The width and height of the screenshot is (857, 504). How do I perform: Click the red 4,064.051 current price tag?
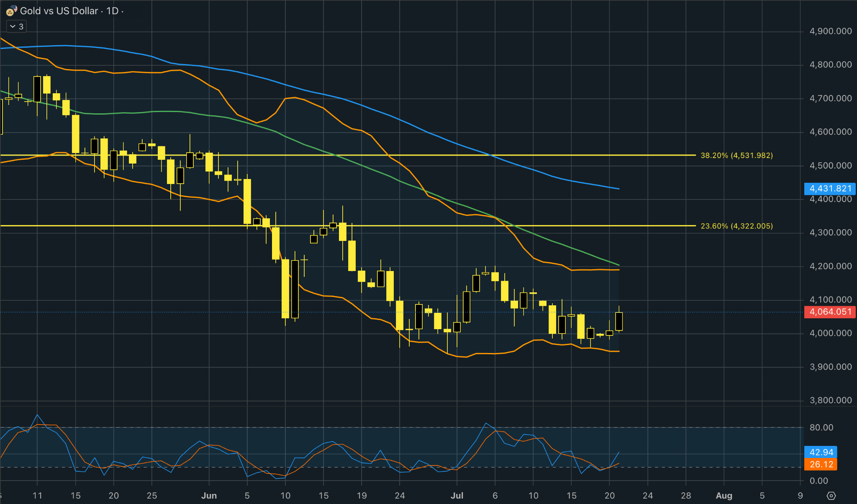point(830,312)
